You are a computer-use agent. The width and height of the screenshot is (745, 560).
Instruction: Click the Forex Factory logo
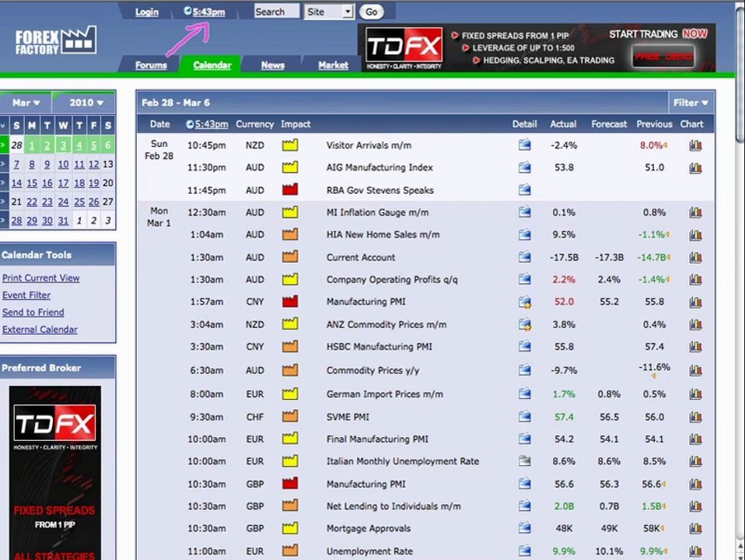point(55,40)
